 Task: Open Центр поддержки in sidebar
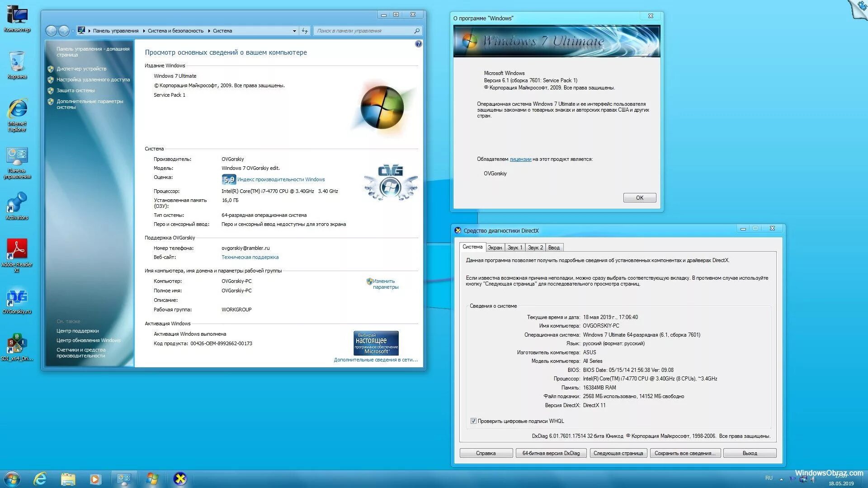point(77,331)
